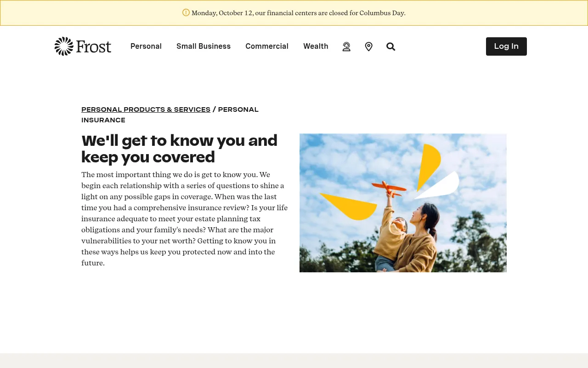Click the mother and child airplane photo
Viewport: 588px width, 368px height.
click(x=403, y=203)
